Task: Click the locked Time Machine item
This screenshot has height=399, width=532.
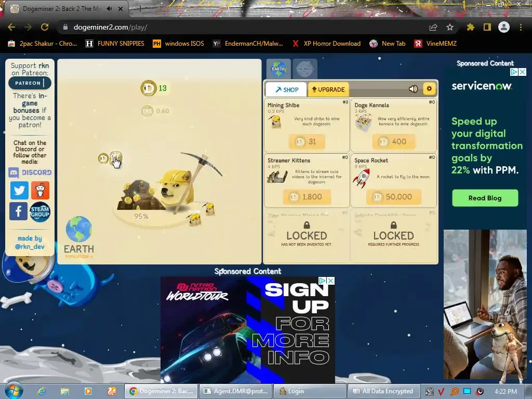Action: pyautogui.click(x=307, y=235)
